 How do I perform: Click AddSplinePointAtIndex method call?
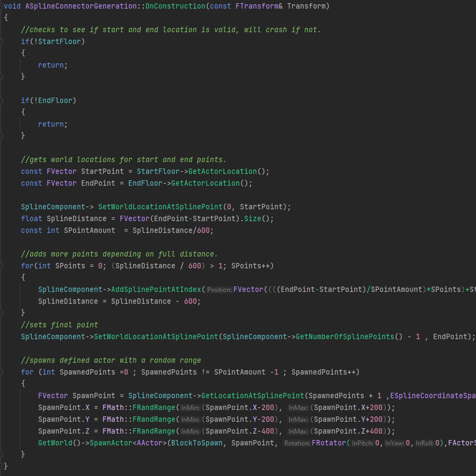click(x=156, y=290)
